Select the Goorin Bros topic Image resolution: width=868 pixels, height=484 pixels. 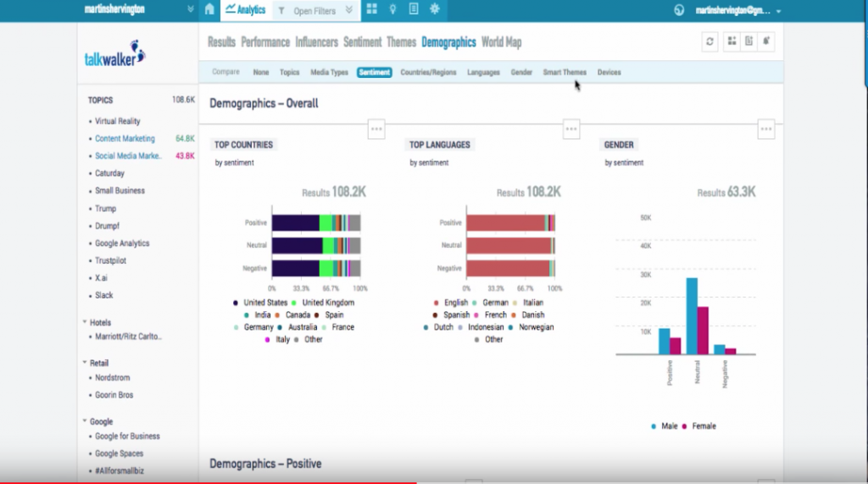pos(114,395)
